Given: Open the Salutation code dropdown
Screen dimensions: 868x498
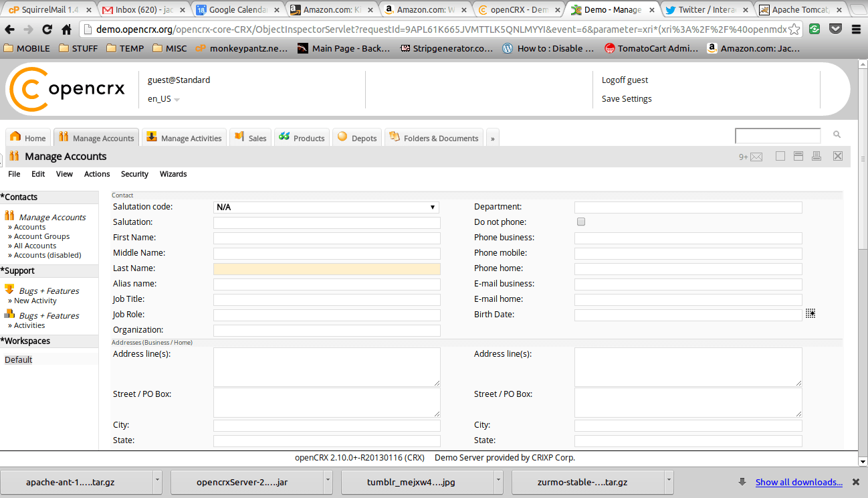Looking at the screenshot, I should [x=326, y=207].
